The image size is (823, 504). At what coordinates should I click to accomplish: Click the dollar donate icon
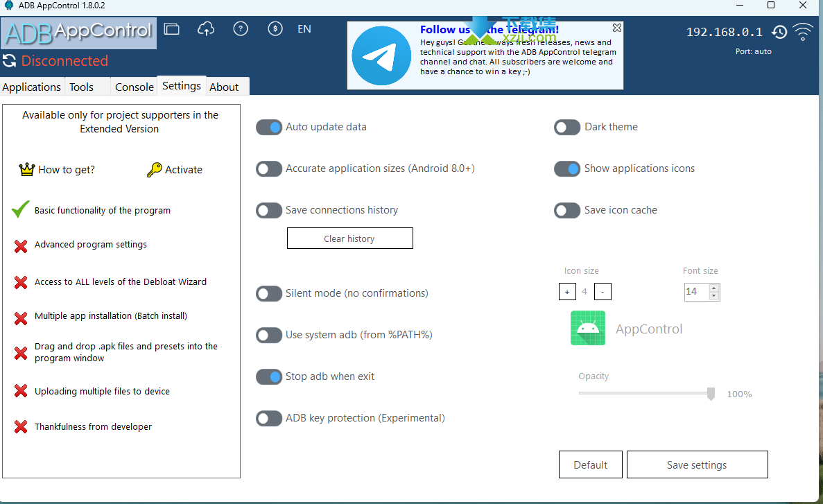pyautogui.click(x=275, y=29)
